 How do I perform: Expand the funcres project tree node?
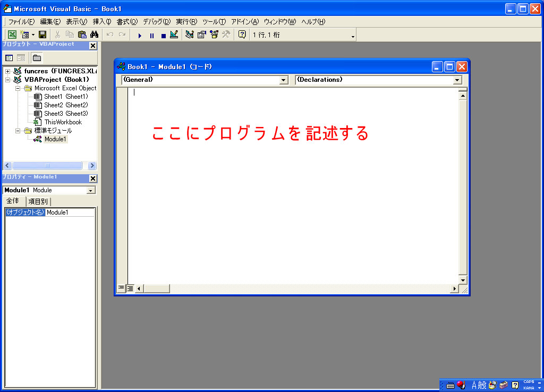coord(8,71)
